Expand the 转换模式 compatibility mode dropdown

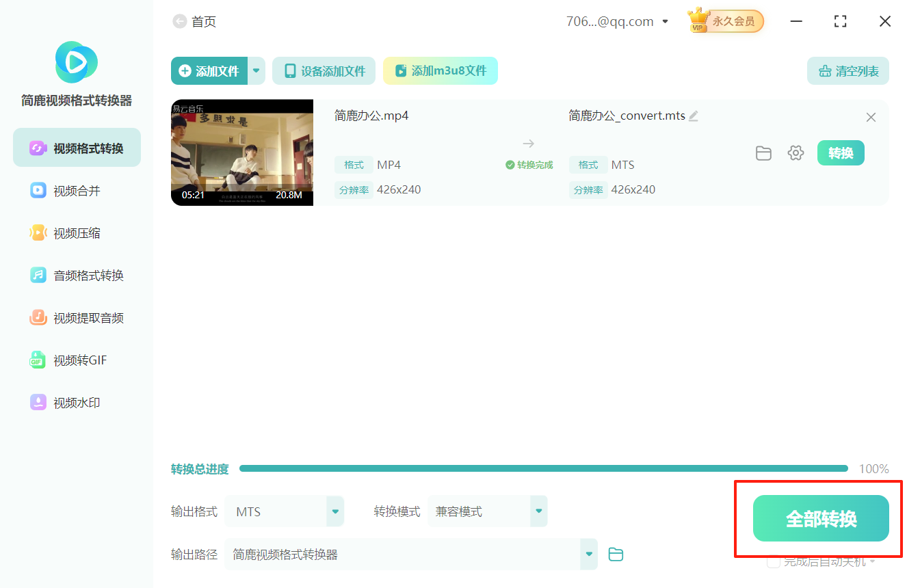[538, 511]
